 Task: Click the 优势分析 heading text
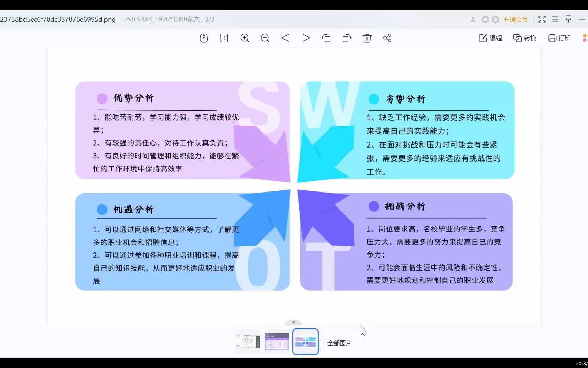(x=134, y=98)
